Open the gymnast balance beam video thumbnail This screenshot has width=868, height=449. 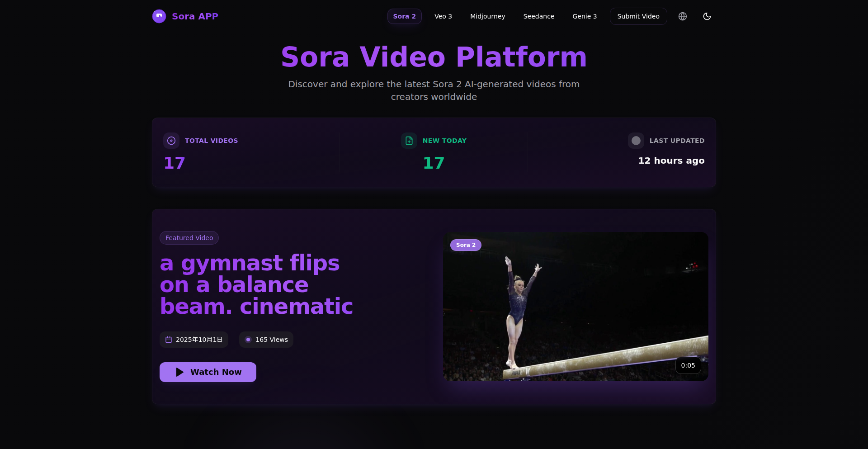coord(576,307)
